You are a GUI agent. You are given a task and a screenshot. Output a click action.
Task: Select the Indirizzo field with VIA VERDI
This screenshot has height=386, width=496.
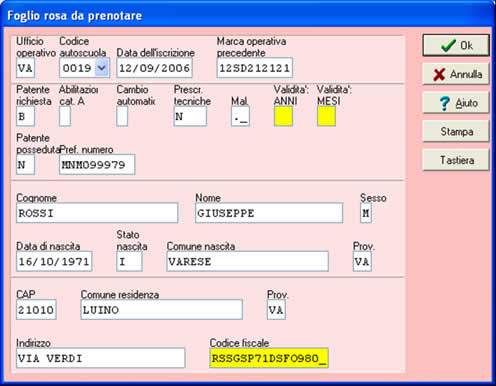pyautogui.click(x=100, y=358)
